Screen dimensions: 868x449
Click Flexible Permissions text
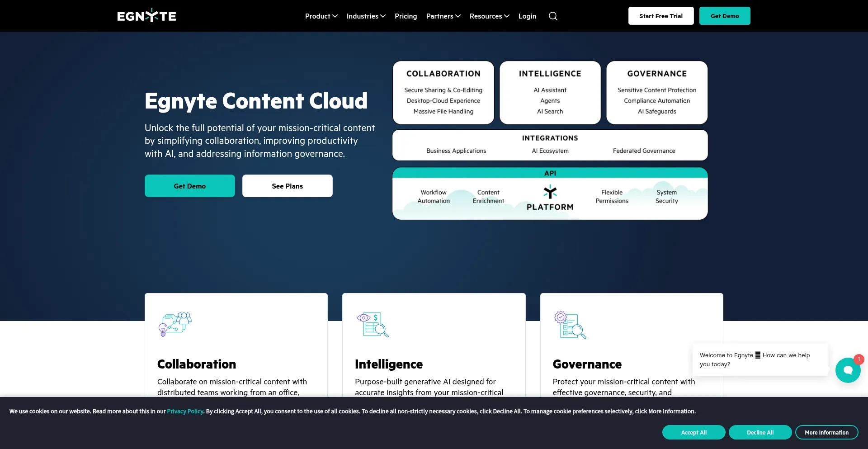[x=612, y=197]
